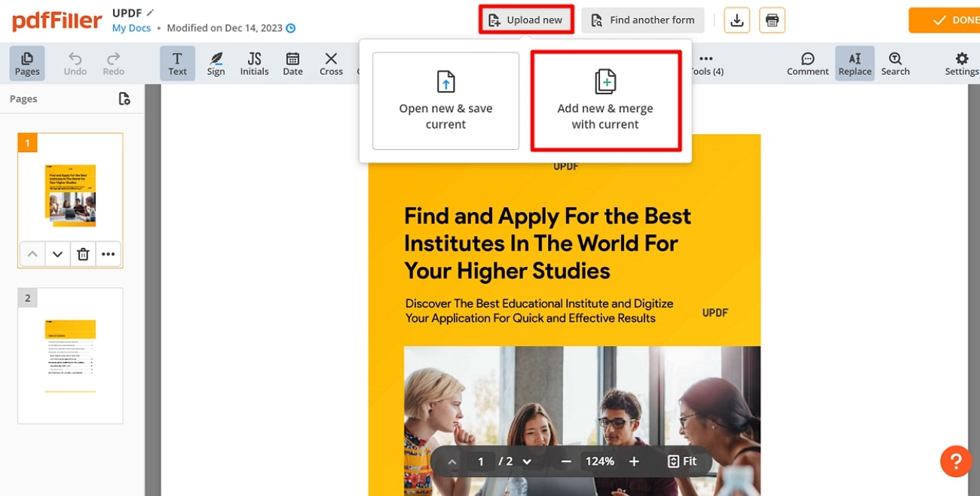Screen dimensions: 980x496
Task: Select the Cross tool
Action: (x=331, y=63)
